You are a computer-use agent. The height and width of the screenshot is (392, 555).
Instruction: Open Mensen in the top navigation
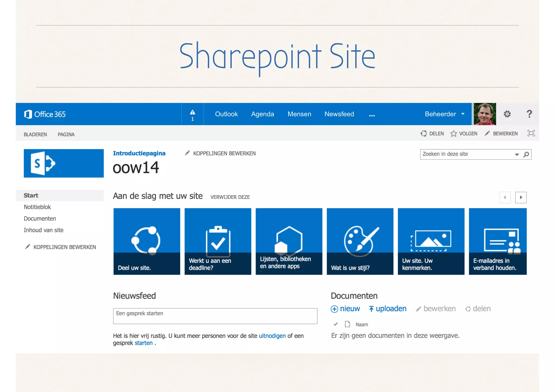coord(299,114)
